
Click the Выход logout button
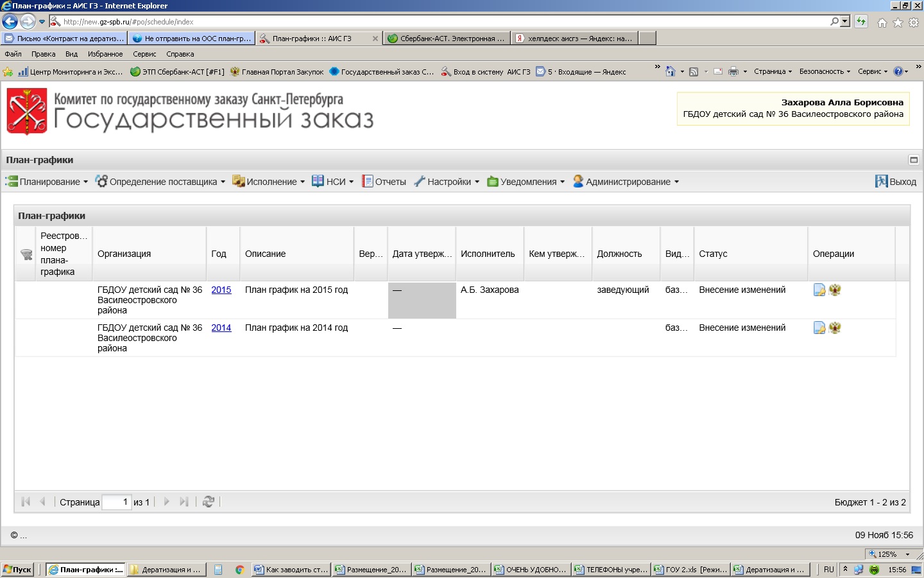coord(896,182)
